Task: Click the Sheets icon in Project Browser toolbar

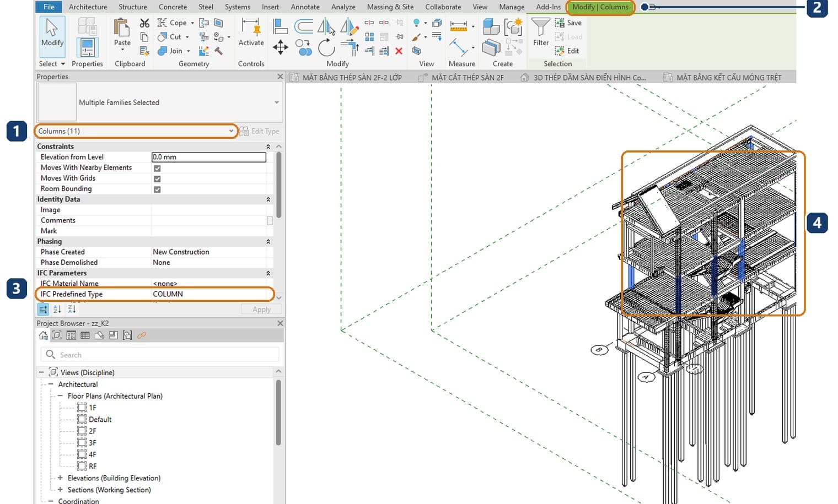Action: point(99,335)
